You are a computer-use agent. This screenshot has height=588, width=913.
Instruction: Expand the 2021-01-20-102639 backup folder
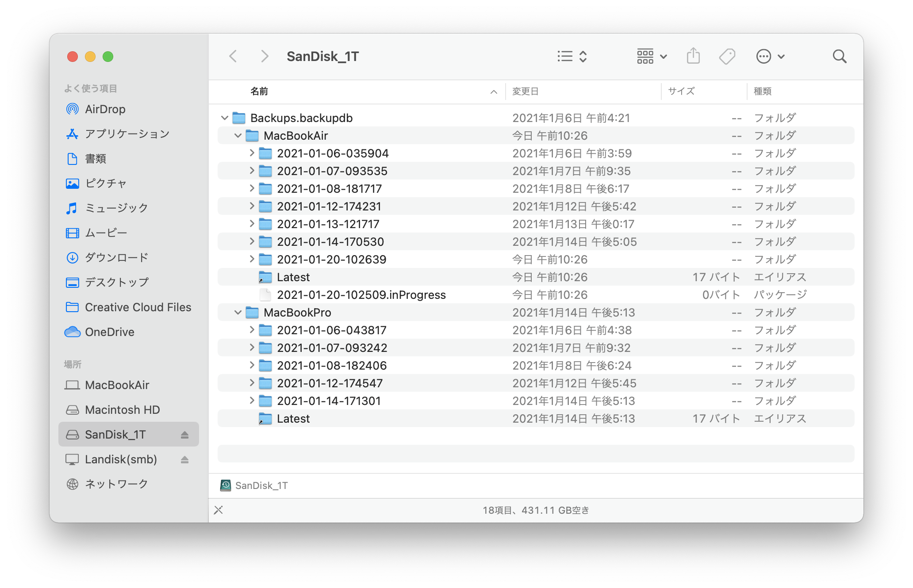pyautogui.click(x=252, y=259)
